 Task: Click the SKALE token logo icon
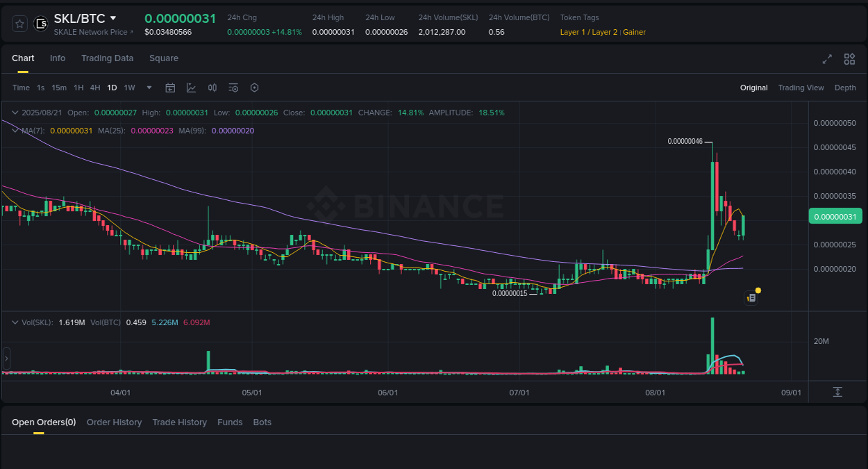tap(41, 24)
